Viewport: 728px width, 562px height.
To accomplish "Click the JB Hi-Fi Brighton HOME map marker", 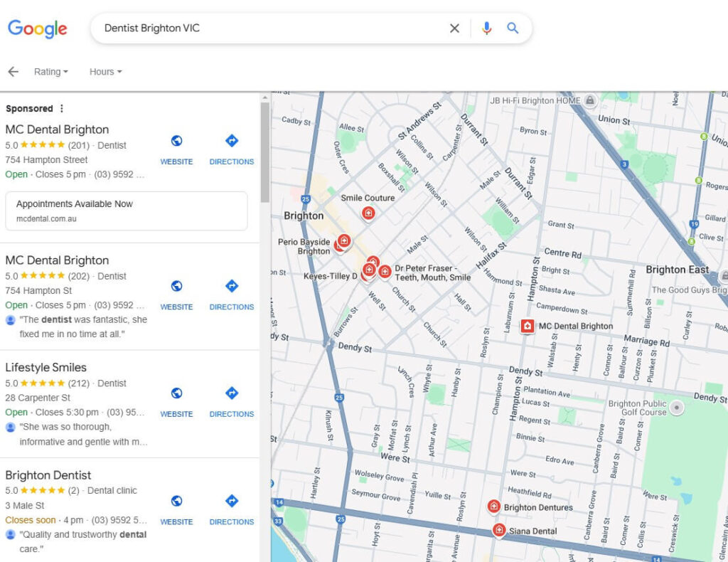I will (589, 100).
